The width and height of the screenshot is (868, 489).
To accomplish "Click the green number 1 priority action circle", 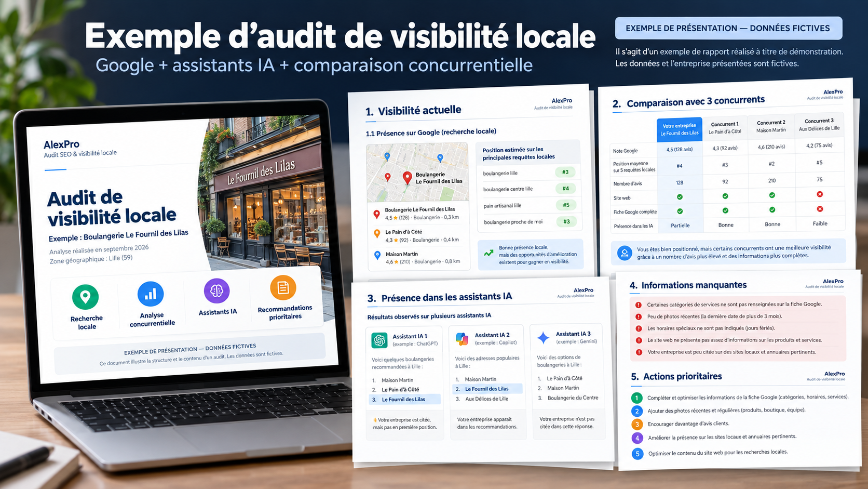I will (636, 398).
